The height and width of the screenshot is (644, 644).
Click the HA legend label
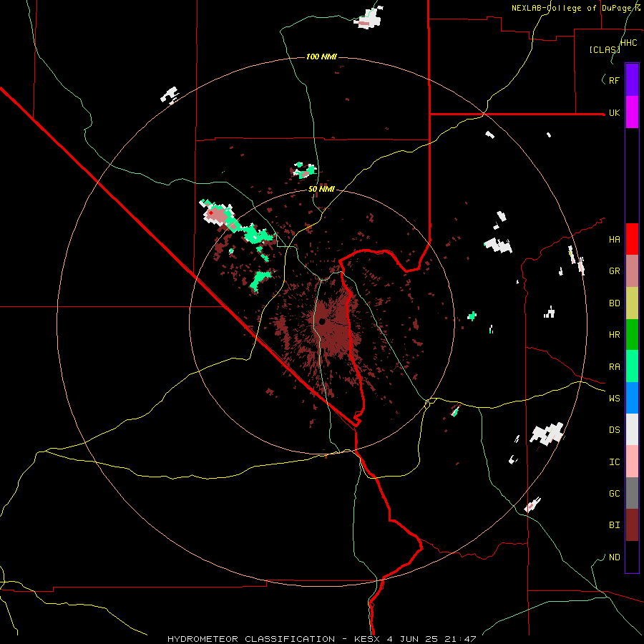(x=614, y=240)
